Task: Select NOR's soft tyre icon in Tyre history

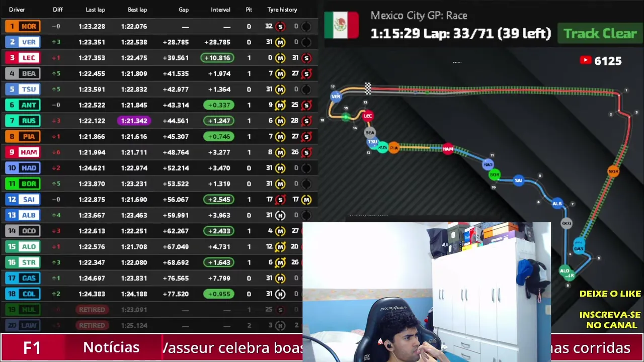Action: tap(280, 26)
